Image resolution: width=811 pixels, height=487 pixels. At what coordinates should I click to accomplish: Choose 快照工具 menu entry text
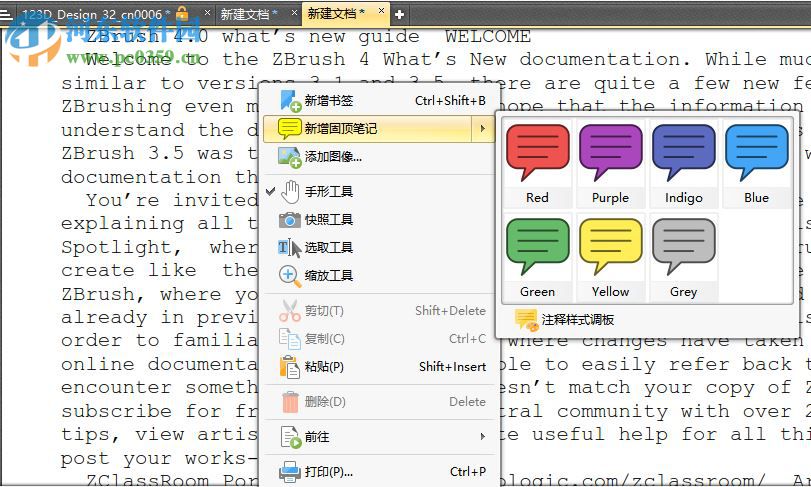click(328, 220)
